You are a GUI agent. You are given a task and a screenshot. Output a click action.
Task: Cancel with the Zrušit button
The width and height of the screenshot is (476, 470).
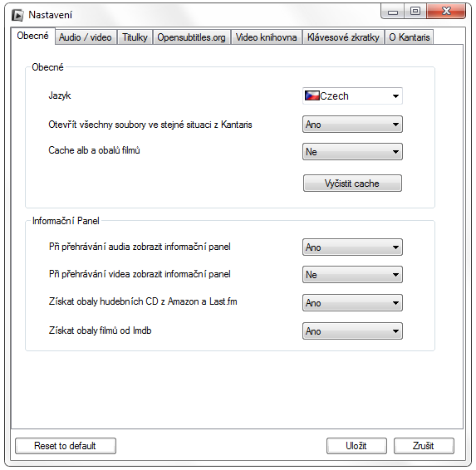point(424,446)
